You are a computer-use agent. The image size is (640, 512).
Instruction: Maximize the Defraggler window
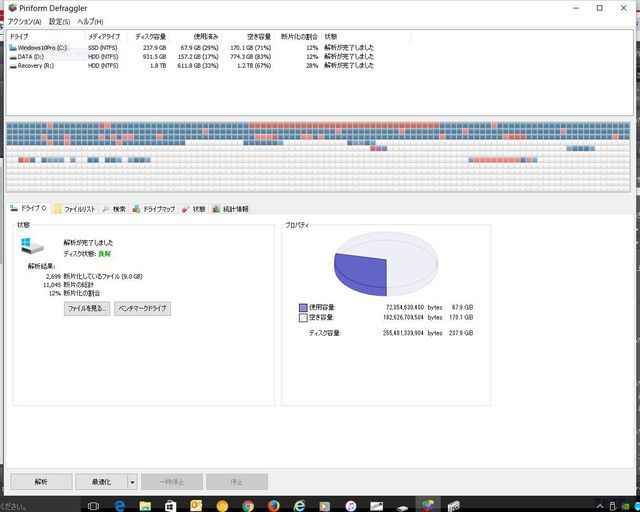click(x=600, y=8)
